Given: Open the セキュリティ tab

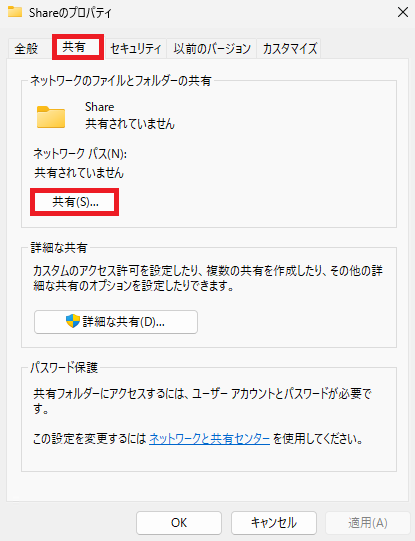Looking at the screenshot, I should (x=135, y=48).
